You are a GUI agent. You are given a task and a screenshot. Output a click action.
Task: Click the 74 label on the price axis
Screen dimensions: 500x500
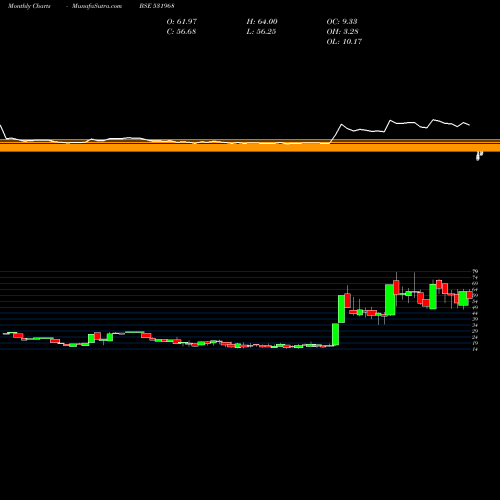pyautogui.click(x=475, y=277)
